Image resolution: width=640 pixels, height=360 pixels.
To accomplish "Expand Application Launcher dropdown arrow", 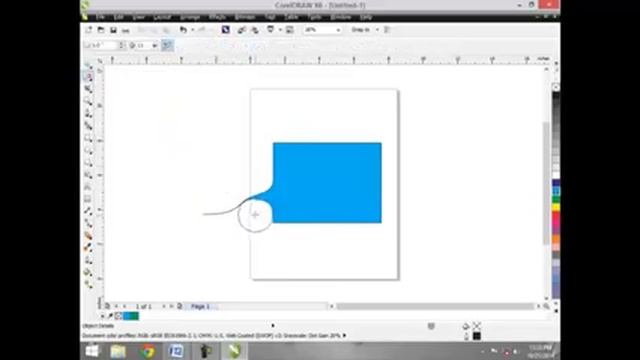I will pyautogui.click(x=280, y=30).
